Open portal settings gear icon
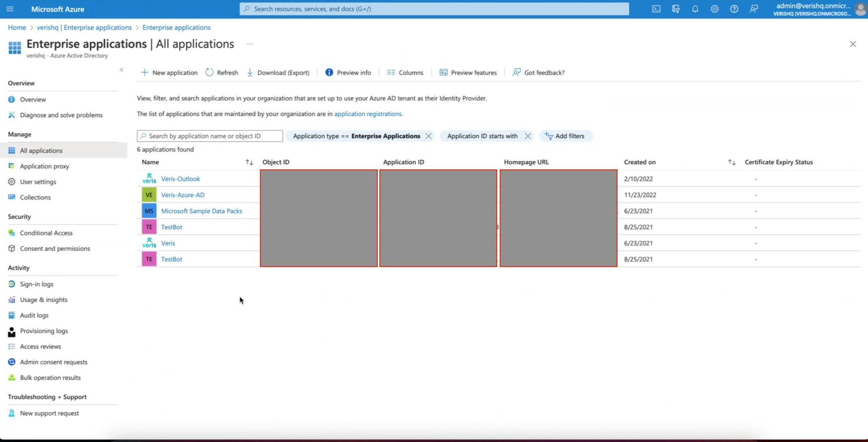The image size is (868, 442). pos(714,9)
